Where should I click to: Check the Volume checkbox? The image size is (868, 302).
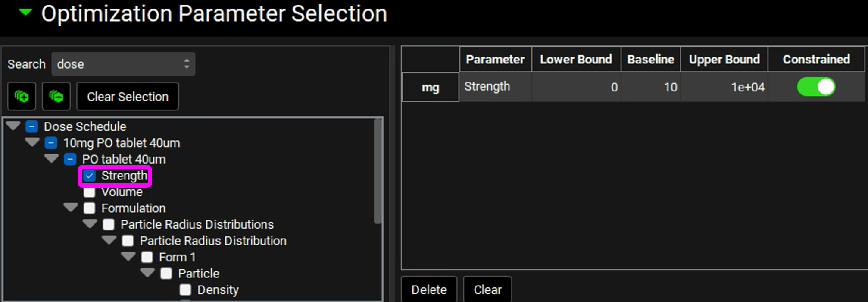[89, 192]
